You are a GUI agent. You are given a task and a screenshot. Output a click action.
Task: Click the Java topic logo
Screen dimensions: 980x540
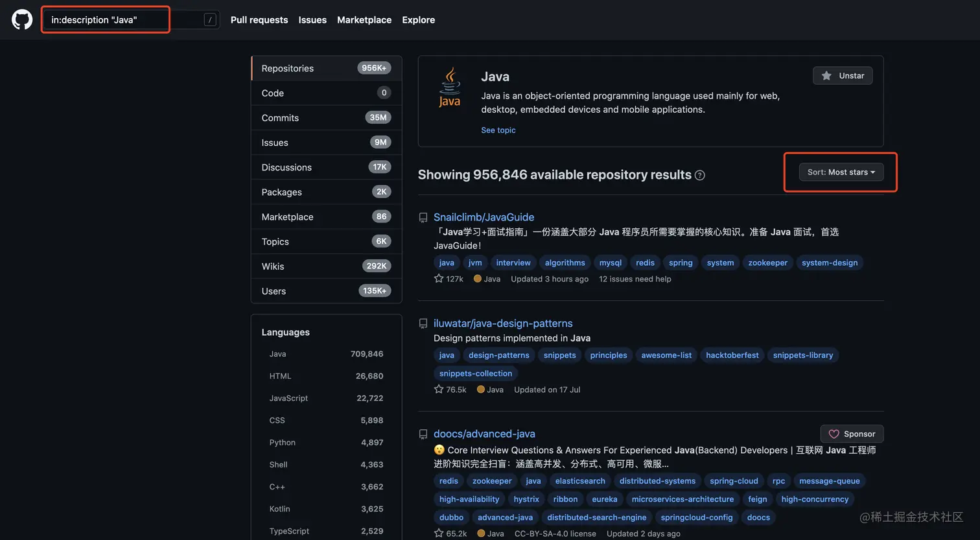click(450, 88)
